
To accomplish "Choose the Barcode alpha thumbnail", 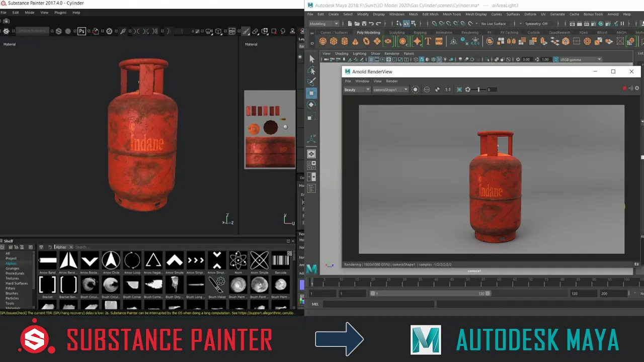I will (x=281, y=260).
